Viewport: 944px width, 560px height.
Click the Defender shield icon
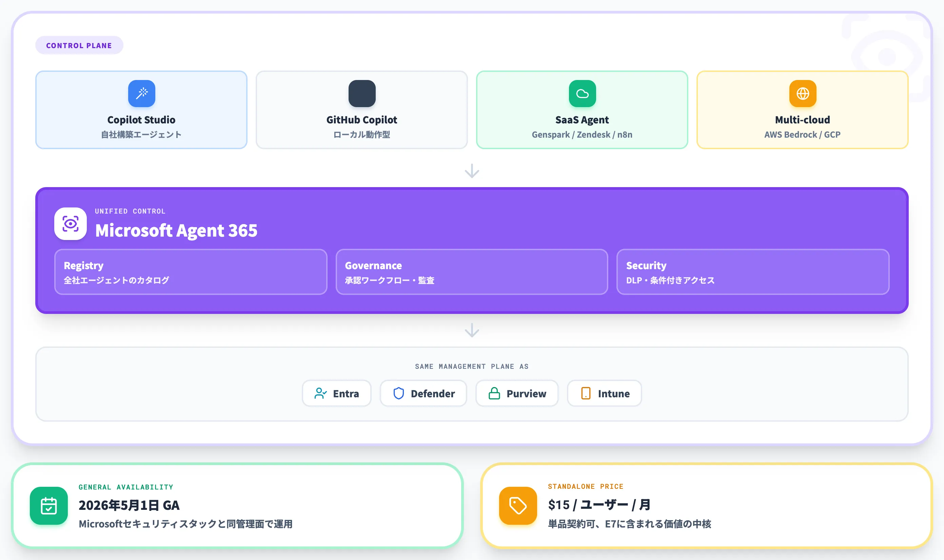click(x=398, y=394)
